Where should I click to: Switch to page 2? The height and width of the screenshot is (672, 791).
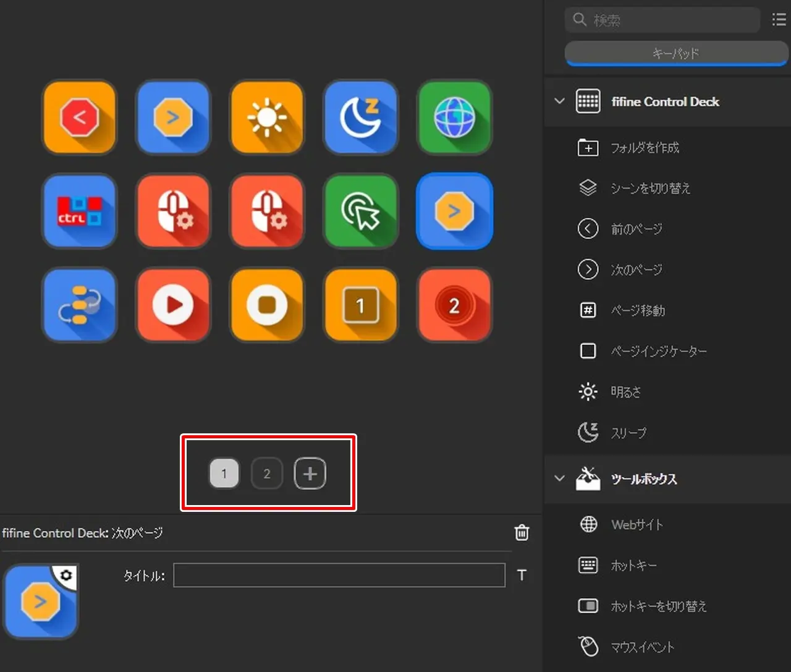click(267, 474)
